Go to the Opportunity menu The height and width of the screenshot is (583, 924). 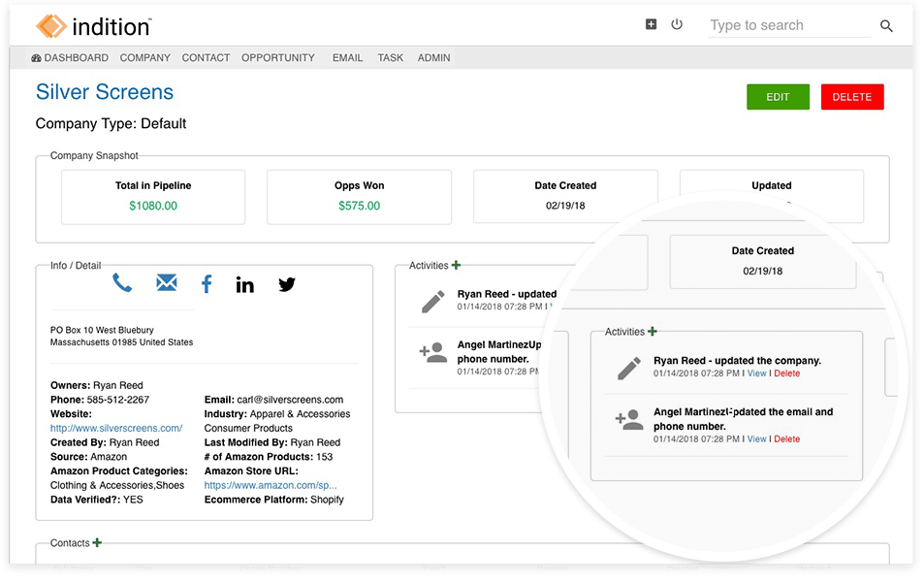278,58
